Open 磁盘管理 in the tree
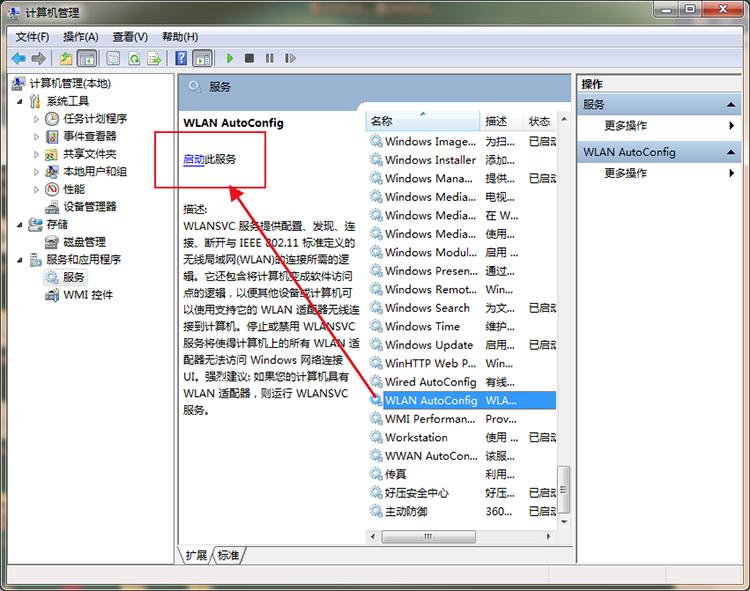The image size is (750, 591). (x=85, y=242)
